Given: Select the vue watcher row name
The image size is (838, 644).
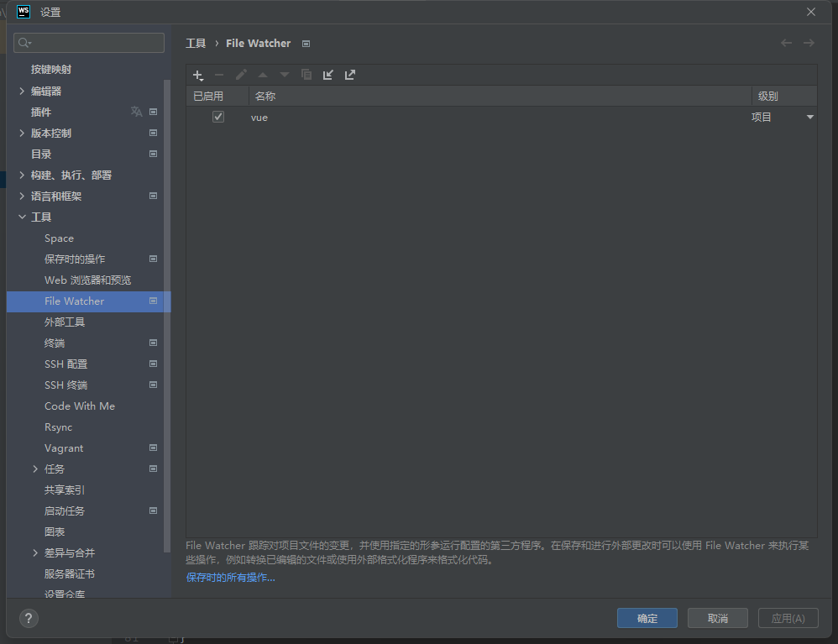Looking at the screenshot, I should [259, 118].
